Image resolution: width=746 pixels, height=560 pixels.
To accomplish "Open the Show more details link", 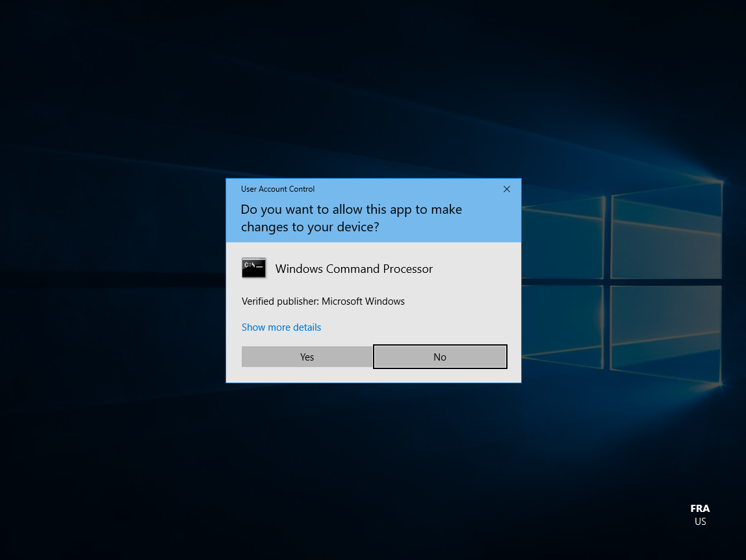I will point(281,327).
